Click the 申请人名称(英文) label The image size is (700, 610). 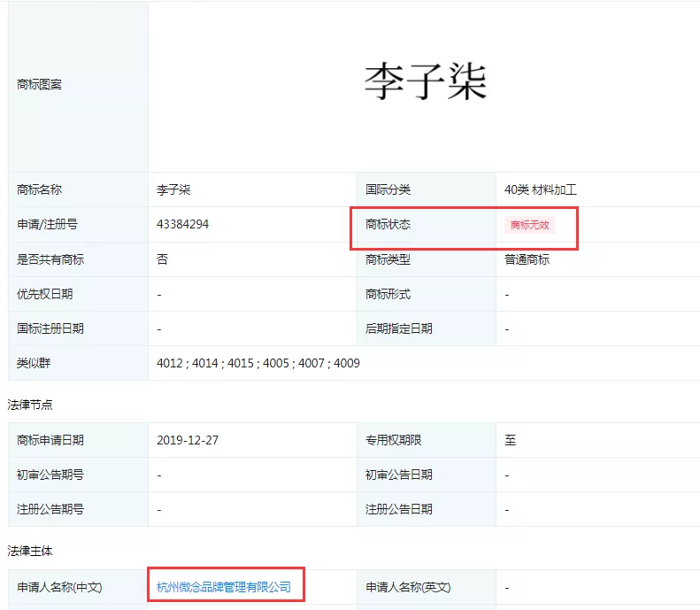pos(408,587)
